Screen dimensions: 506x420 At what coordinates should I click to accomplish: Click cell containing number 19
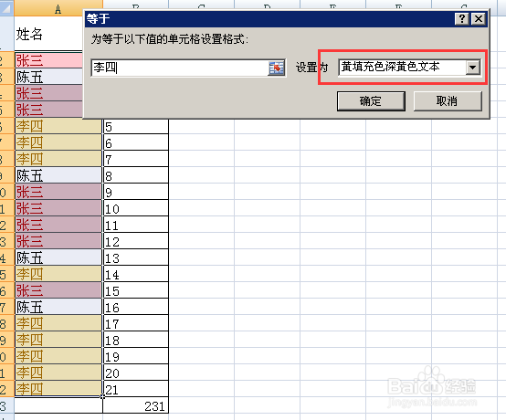pos(135,356)
